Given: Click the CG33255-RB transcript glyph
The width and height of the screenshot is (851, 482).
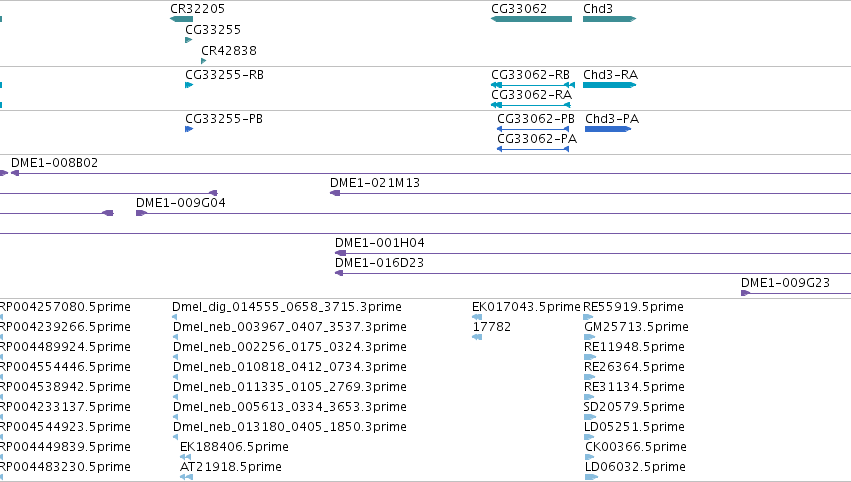Looking at the screenshot, I should pos(189,85).
